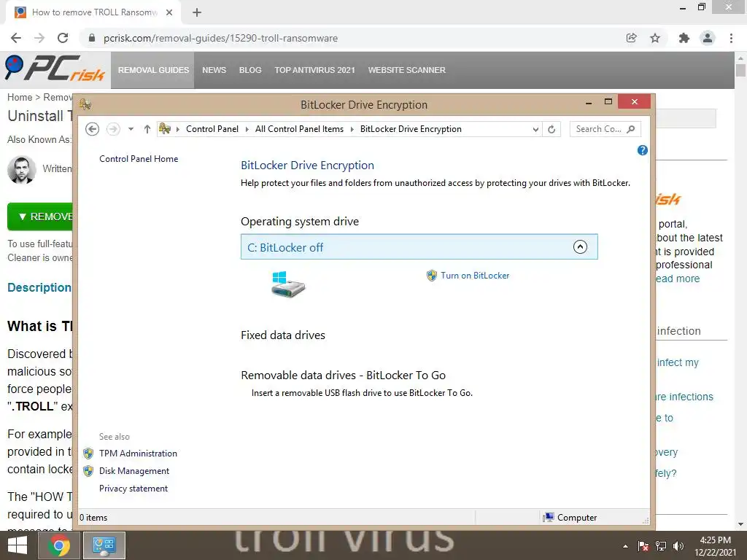Screen dimensions: 747x560
Task: Open the Windows Start button
Action: pyautogui.click(x=18, y=545)
